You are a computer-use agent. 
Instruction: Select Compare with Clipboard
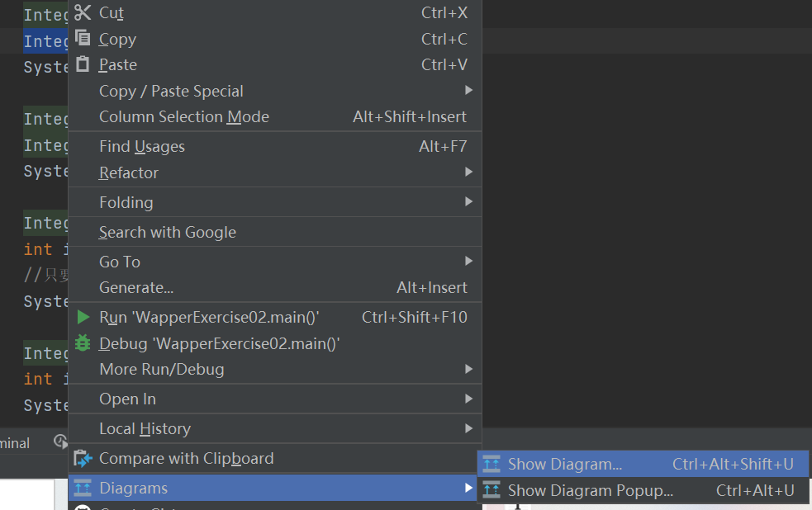[275, 458]
